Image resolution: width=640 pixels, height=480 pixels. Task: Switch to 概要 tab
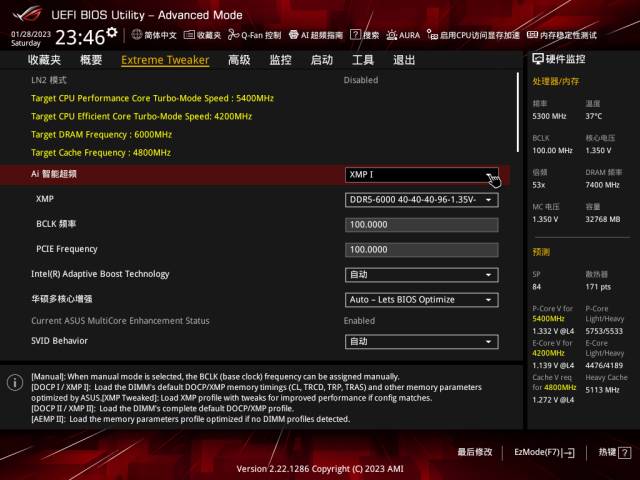[91, 60]
